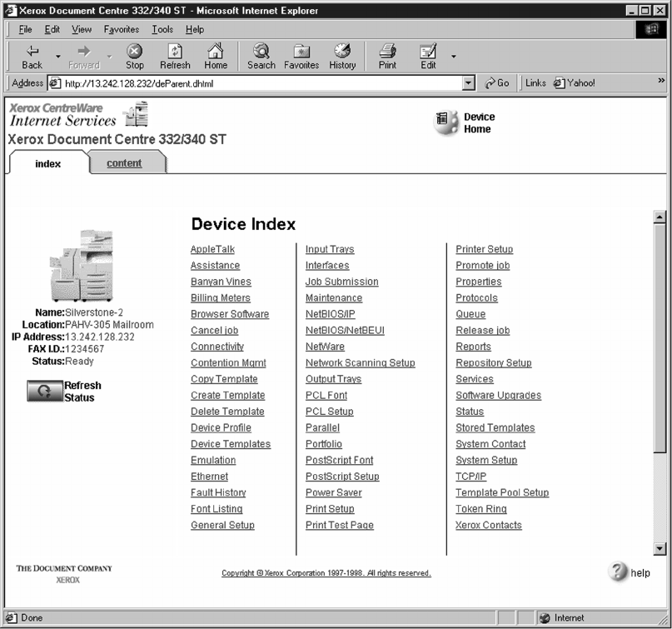The height and width of the screenshot is (629, 672).
Task: Open the Help menu
Action: pos(195,30)
